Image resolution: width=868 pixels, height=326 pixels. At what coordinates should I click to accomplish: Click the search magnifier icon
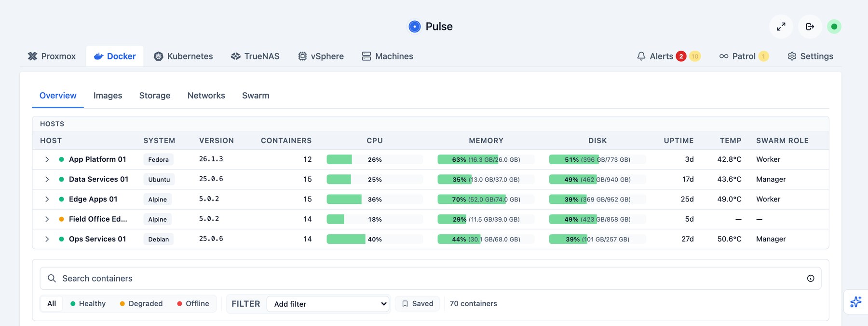tap(52, 278)
